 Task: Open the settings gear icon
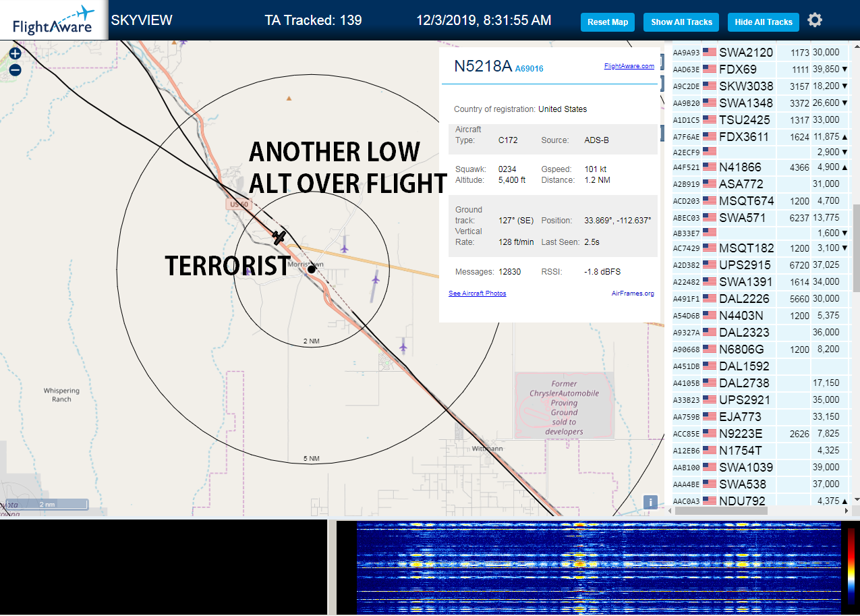(x=815, y=20)
